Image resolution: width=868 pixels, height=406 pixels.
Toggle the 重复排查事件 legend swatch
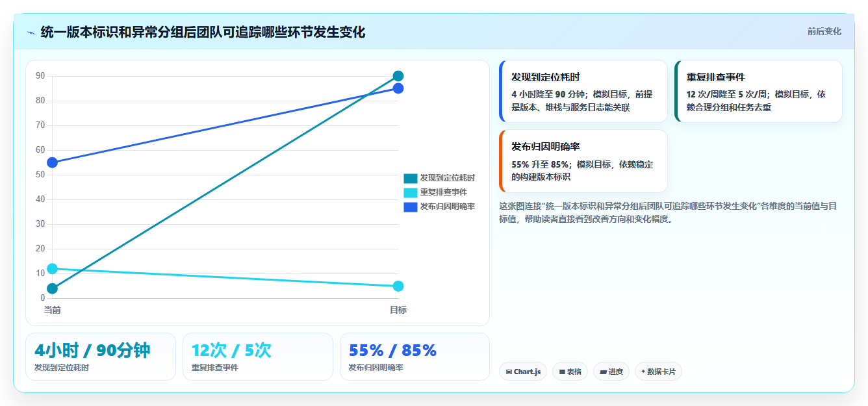pos(411,192)
